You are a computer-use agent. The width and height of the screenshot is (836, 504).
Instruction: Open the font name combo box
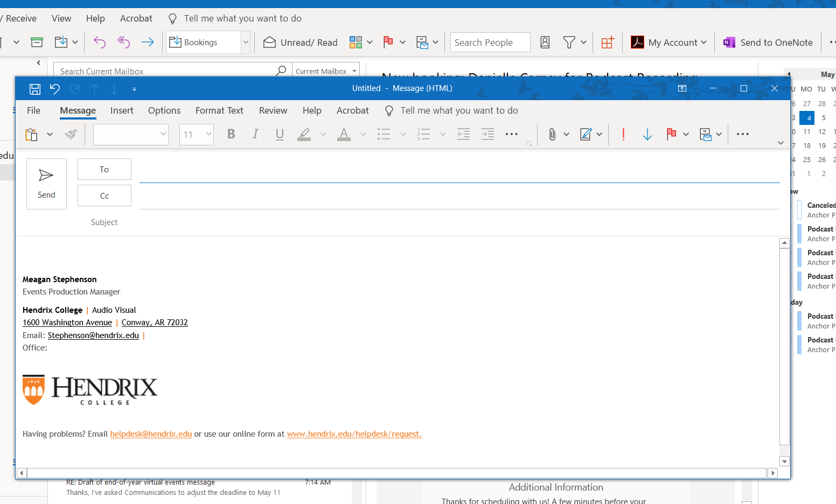coord(131,134)
